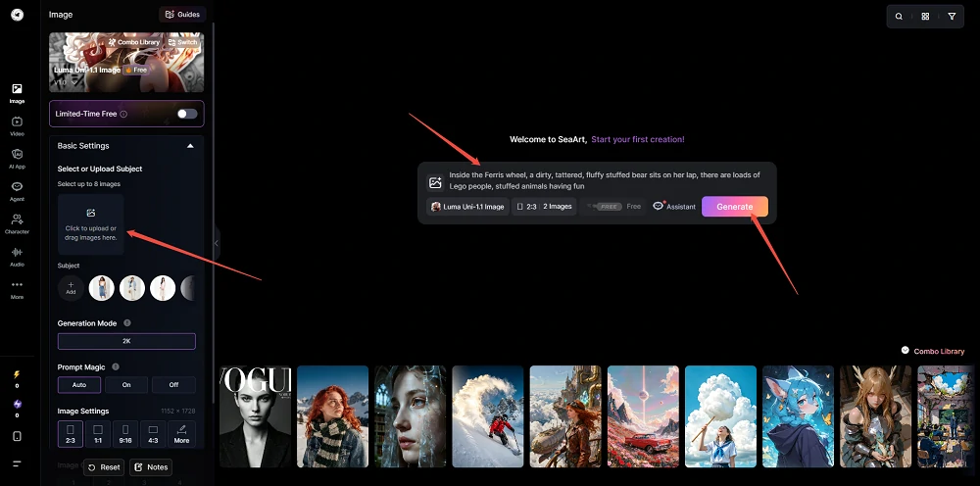Click the add-image icon in prompt box
Viewport: 980px width, 486px height.
(435, 183)
